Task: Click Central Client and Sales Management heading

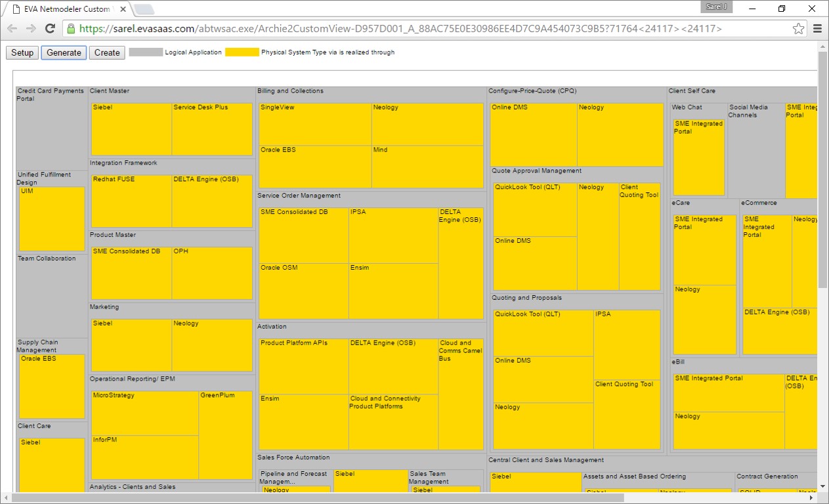Action: click(546, 460)
